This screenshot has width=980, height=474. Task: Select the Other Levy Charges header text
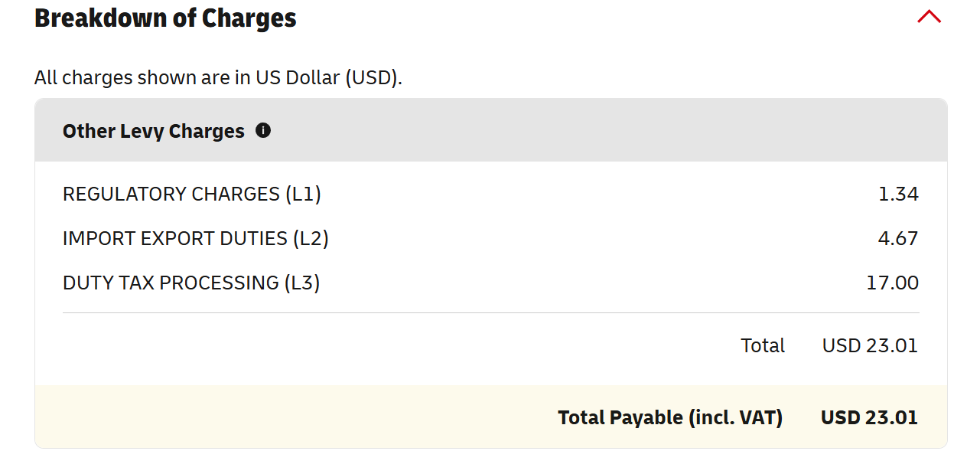153,131
